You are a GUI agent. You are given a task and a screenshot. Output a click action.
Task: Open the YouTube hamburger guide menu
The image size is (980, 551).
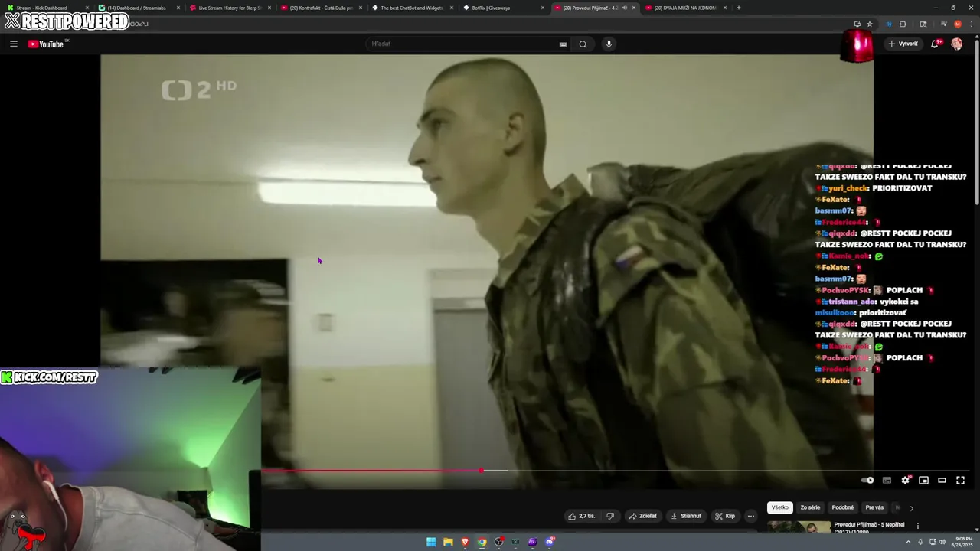pyautogui.click(x=14, y=44)
